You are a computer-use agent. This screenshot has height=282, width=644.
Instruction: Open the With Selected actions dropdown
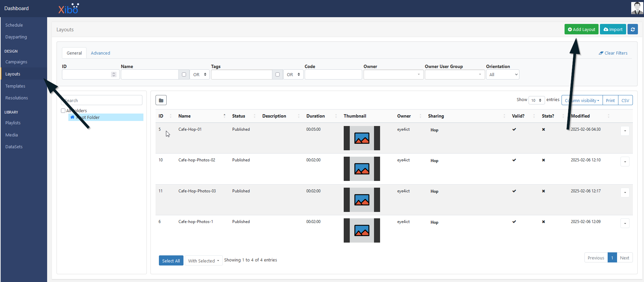(204, 261)
